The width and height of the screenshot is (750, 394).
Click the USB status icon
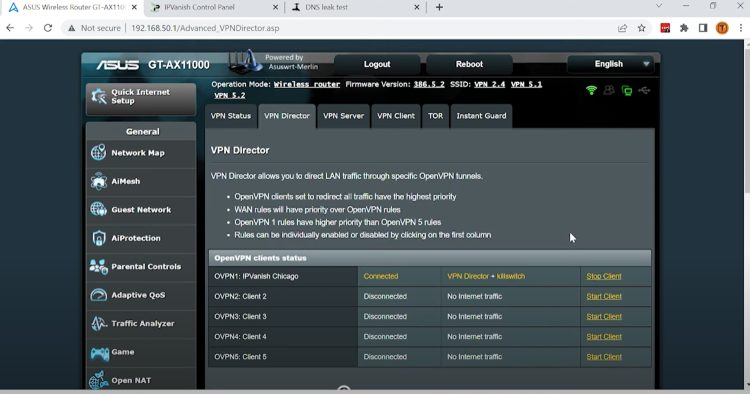644,90
